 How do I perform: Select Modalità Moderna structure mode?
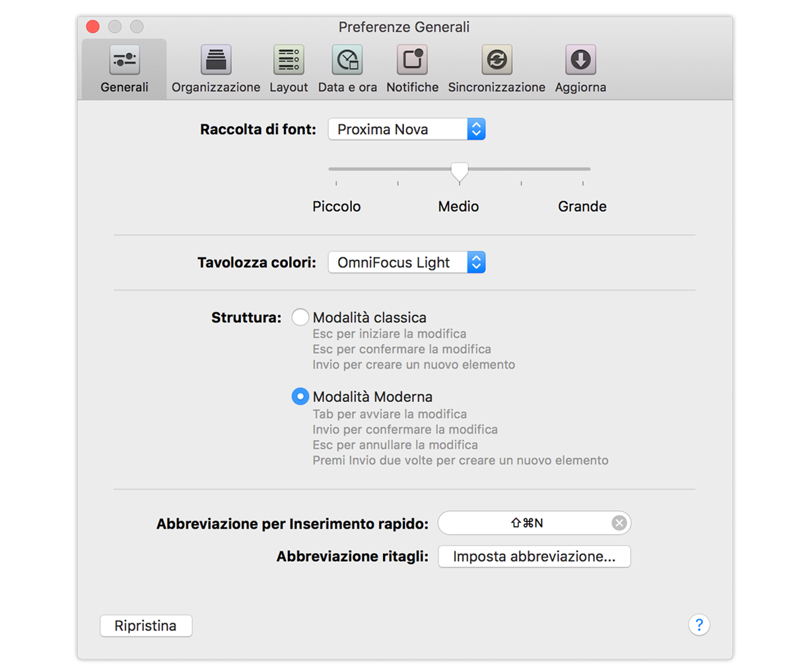[300, 396]
